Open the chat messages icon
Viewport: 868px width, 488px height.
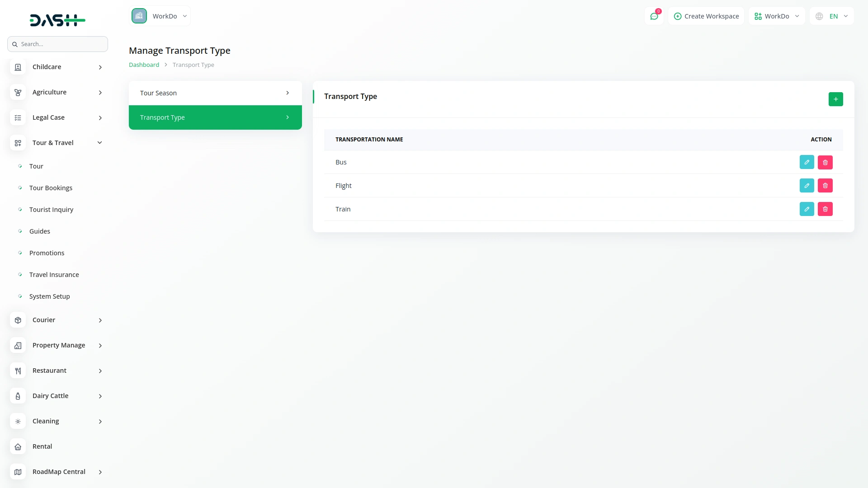click(654, 16)
